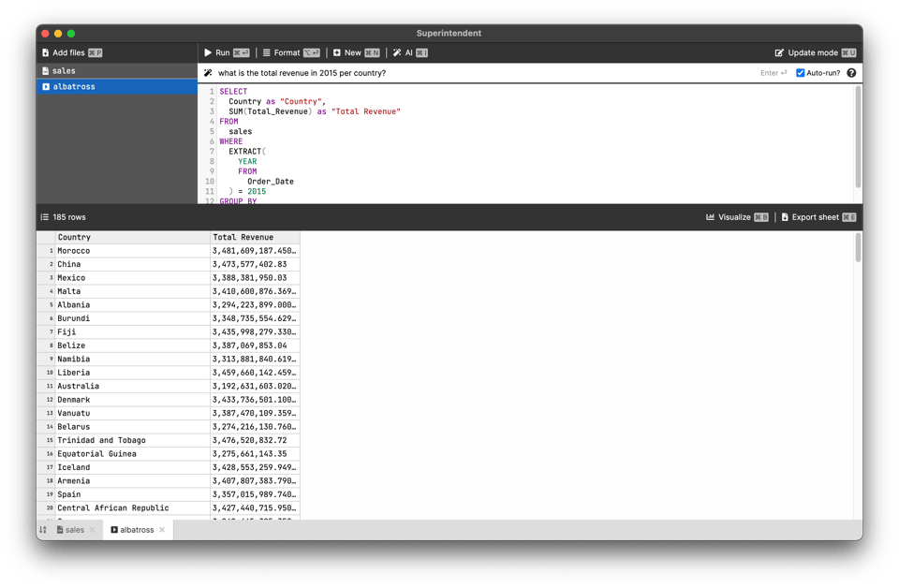Screen dimensions: 899x588
Task: Select the sales file in sidebar
Action: pyautogui.click(x=64, y=71)
